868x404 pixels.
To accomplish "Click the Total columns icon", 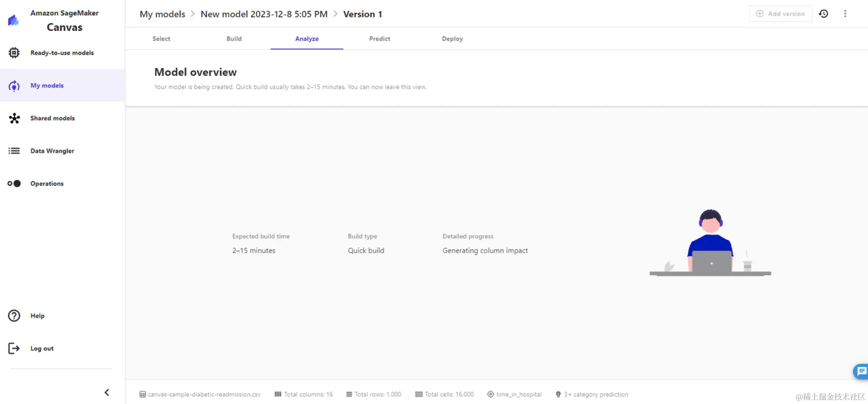I will [x=278, y=394].
